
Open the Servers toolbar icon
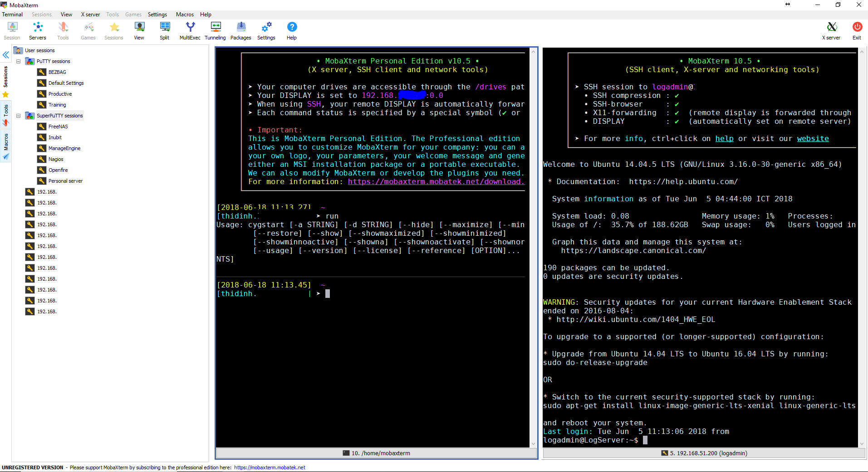coord(38,31)
